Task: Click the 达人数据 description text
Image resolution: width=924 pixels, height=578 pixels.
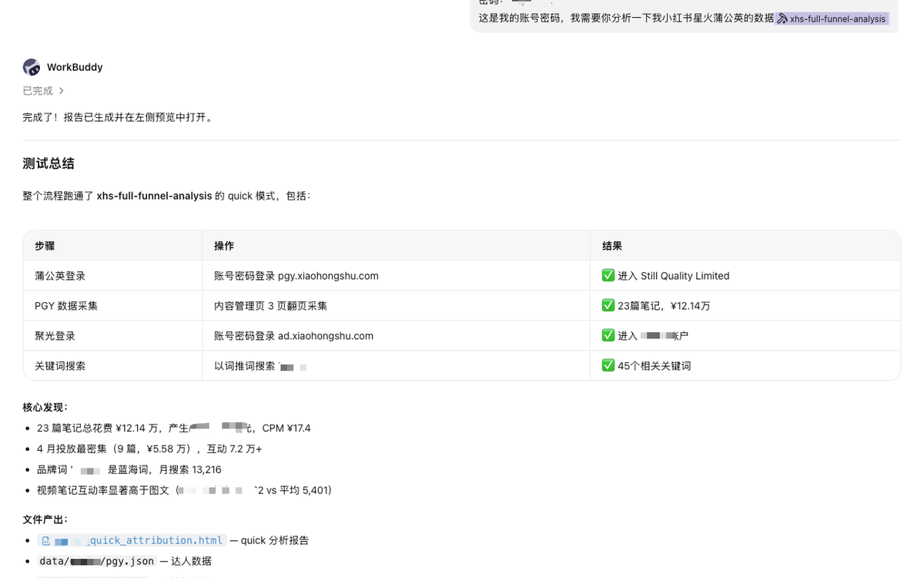Action: click(191, 561)
